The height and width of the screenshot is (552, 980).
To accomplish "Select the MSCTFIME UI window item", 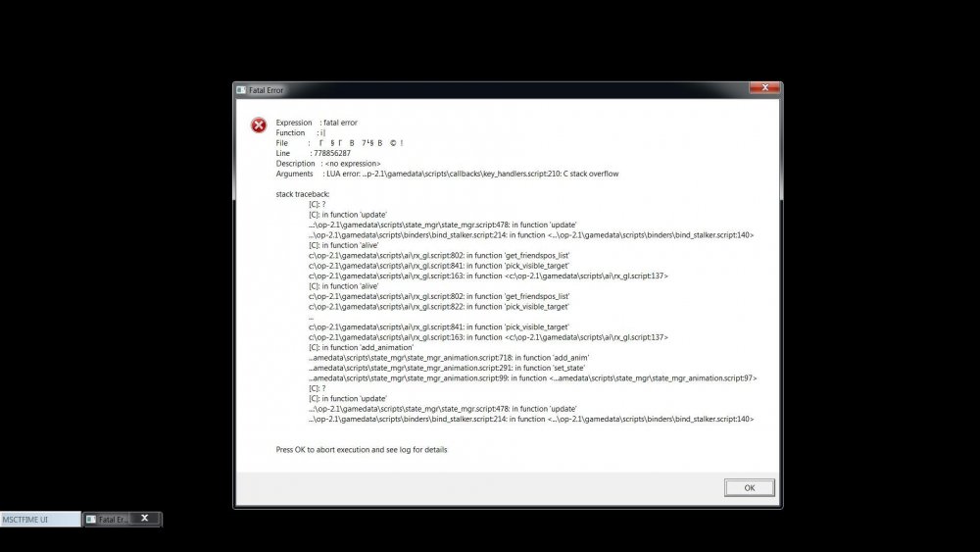I will pos(40,520).
